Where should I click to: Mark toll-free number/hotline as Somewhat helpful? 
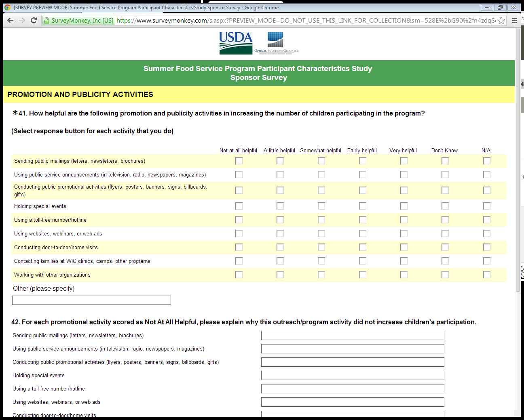(x=321, y=220)
